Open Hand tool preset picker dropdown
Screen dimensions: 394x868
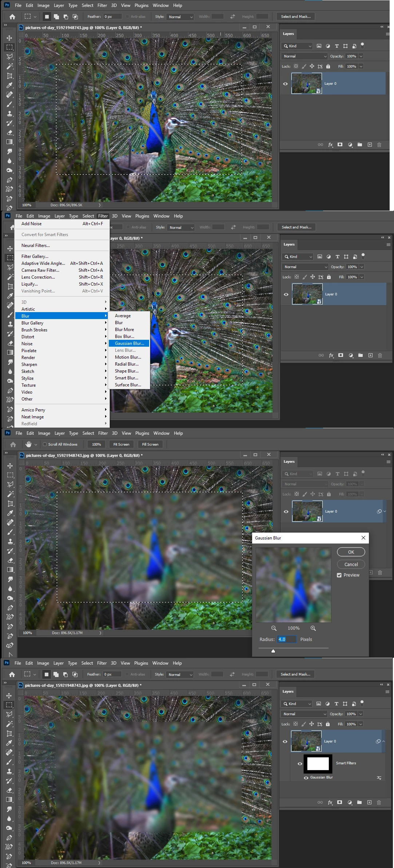coord(36,445)
